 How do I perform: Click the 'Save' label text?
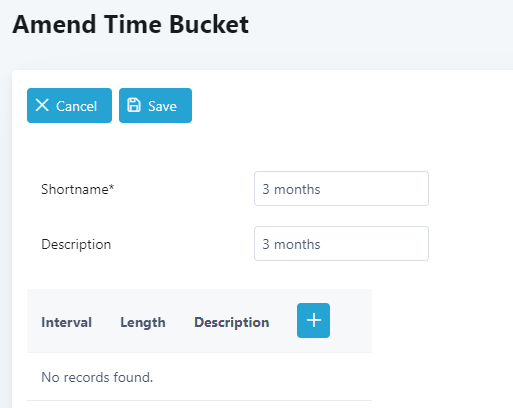coord(162,106)
